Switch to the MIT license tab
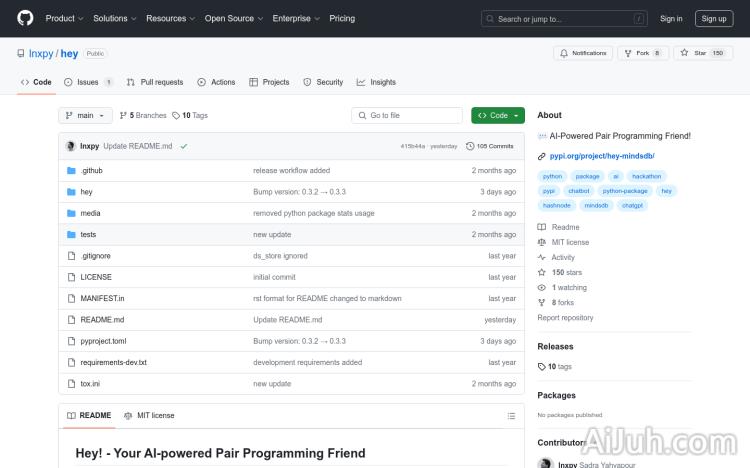Image resolution: width=750 pixels, height=468 pixels. [149, 415]
